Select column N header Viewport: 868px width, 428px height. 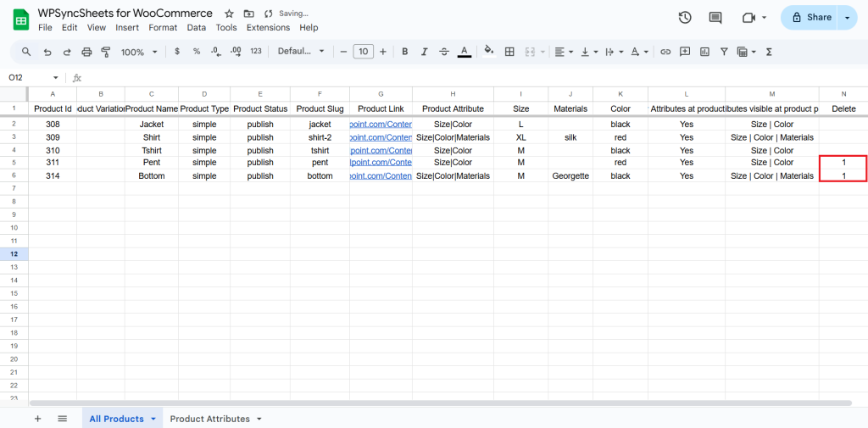pos(843,93)
